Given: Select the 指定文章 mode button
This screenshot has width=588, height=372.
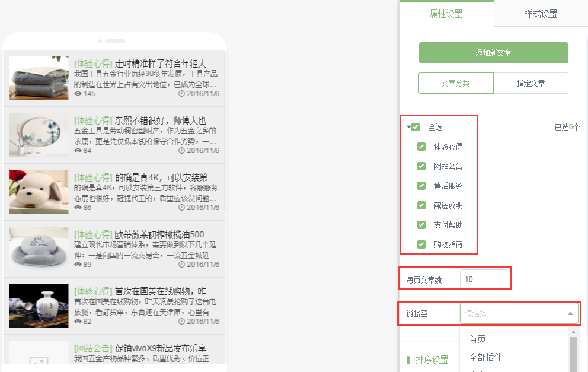Looking at the screenshot, I should tap(531, 83).
